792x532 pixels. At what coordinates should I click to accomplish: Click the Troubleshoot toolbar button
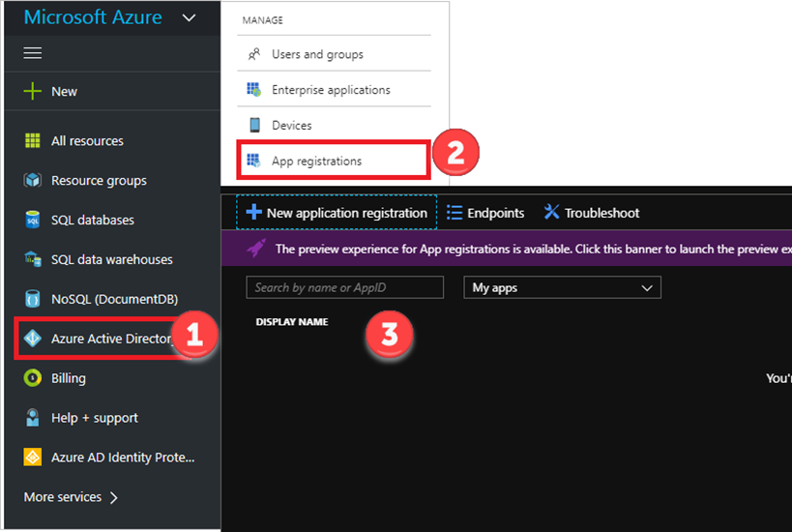click(592, 213)
